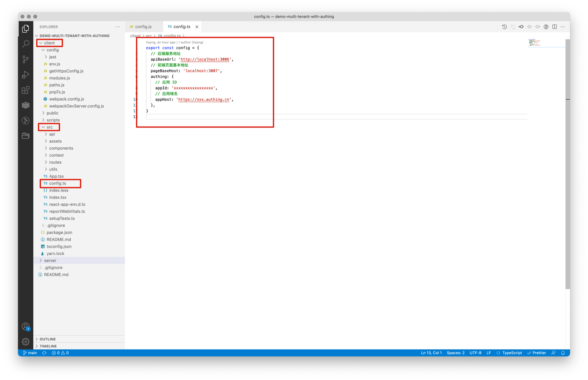Click the split editor right icon

pos(554,27)
